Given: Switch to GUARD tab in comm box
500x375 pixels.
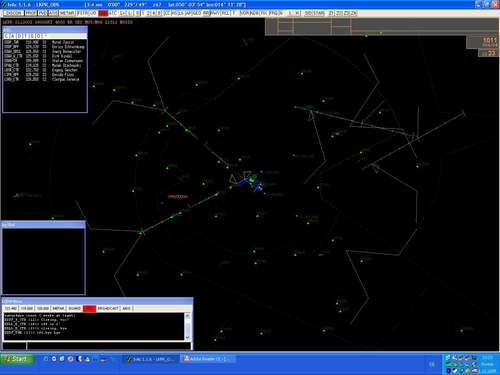Looking at the screenshot, I should coord(75,309).
